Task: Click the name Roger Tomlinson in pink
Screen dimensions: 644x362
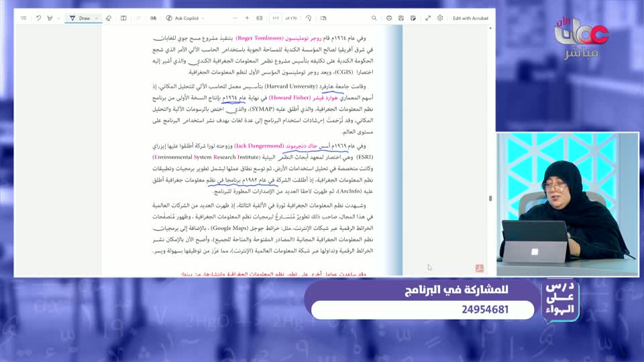Action: click(260, 38)
